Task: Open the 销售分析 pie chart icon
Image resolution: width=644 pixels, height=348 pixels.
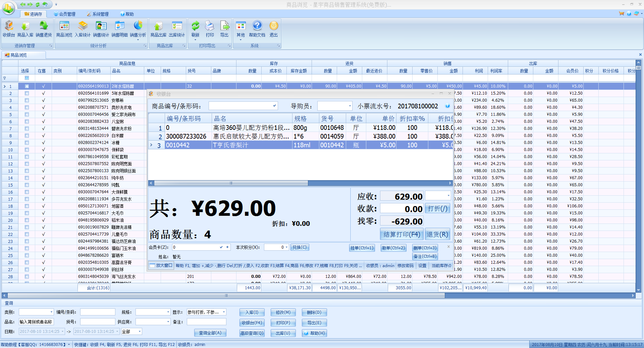Action: coord(138,30)
